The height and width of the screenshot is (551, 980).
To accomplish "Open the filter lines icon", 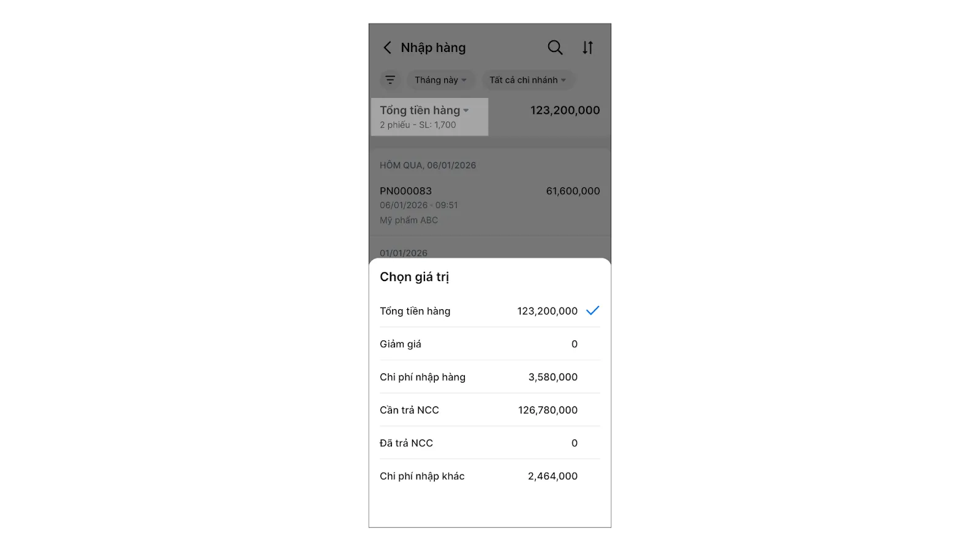I will click(390, 80).
